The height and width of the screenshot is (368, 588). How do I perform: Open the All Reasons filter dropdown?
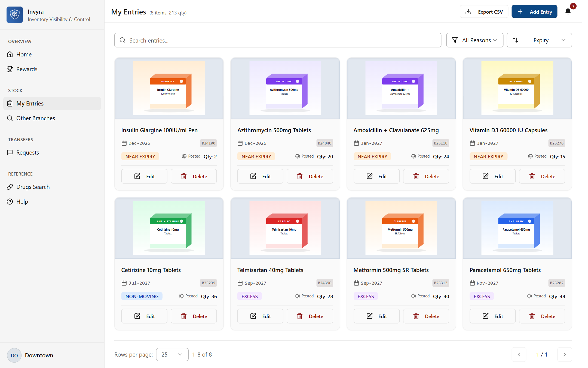point(475,40)
